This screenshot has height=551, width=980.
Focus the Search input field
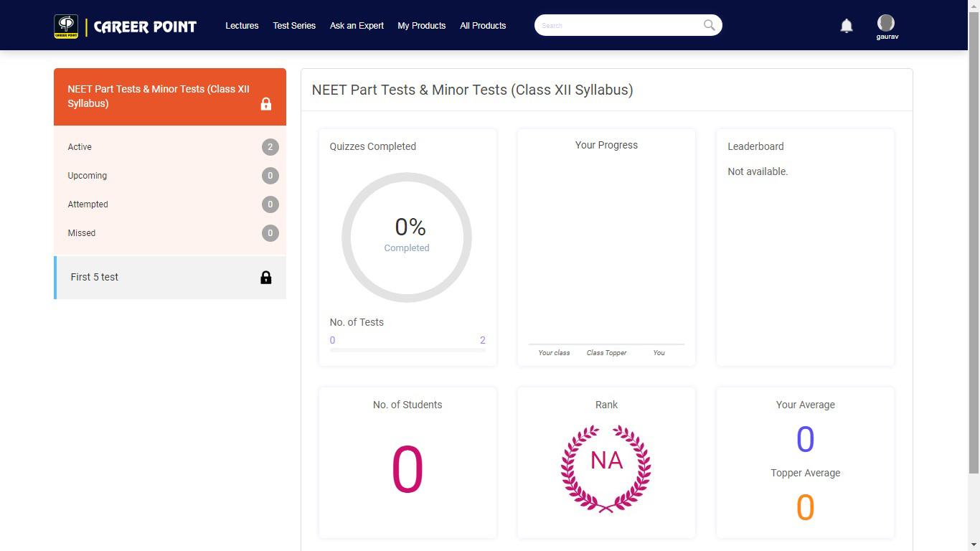tap(618, 25)
